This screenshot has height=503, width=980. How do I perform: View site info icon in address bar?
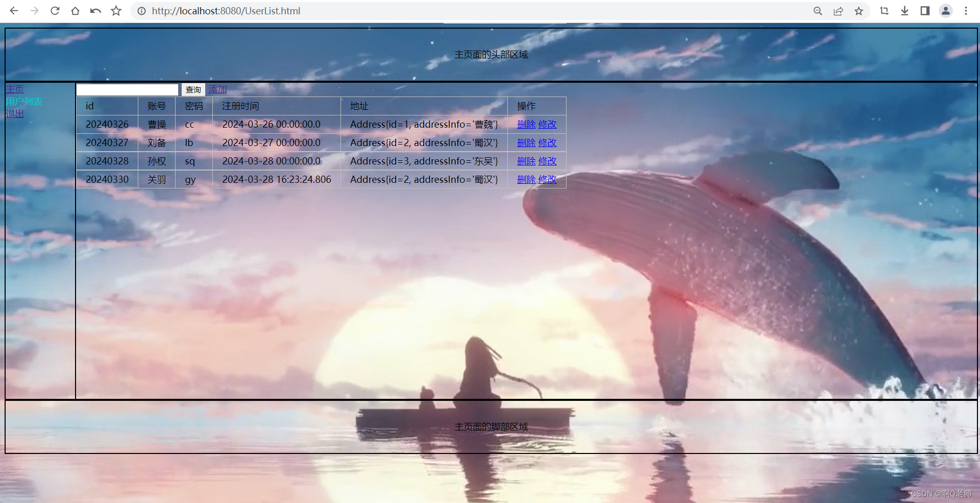pyautogui.click(x=141, y=11)
